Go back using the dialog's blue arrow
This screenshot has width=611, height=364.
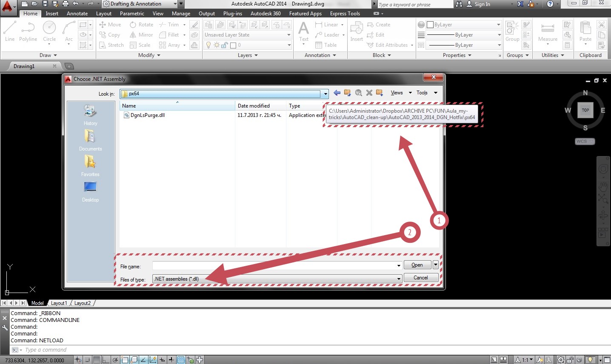pos(337,93)
